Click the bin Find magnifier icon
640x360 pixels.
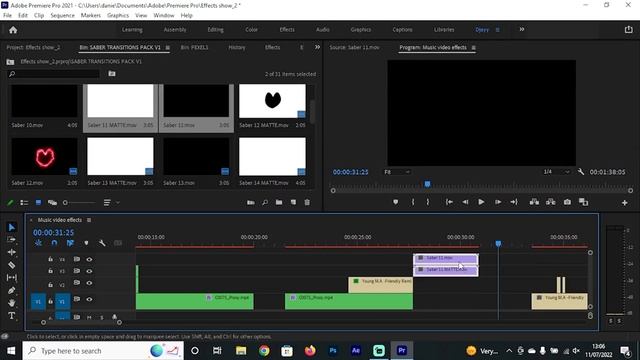265,202
